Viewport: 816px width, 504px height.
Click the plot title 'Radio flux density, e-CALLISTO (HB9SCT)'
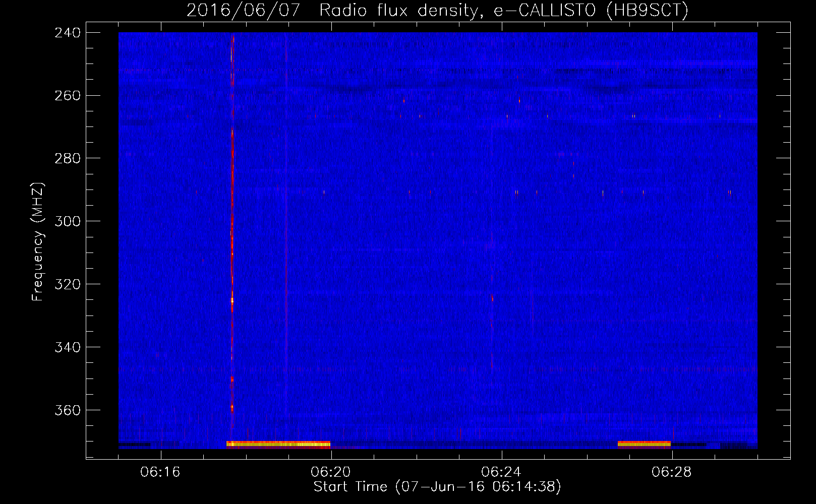pos(504,10)
